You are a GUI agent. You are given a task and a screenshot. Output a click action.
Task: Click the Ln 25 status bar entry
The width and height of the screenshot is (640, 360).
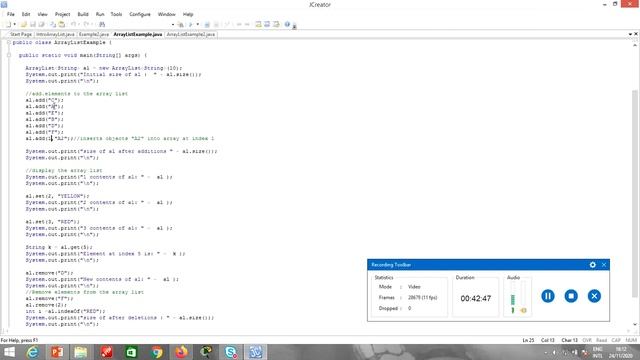[x=528, y=340]
